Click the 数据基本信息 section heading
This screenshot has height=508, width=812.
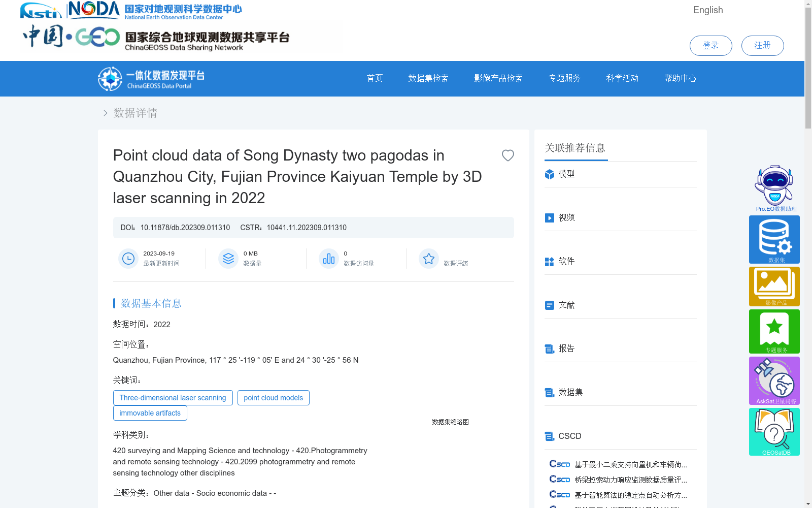pos(151,303)
